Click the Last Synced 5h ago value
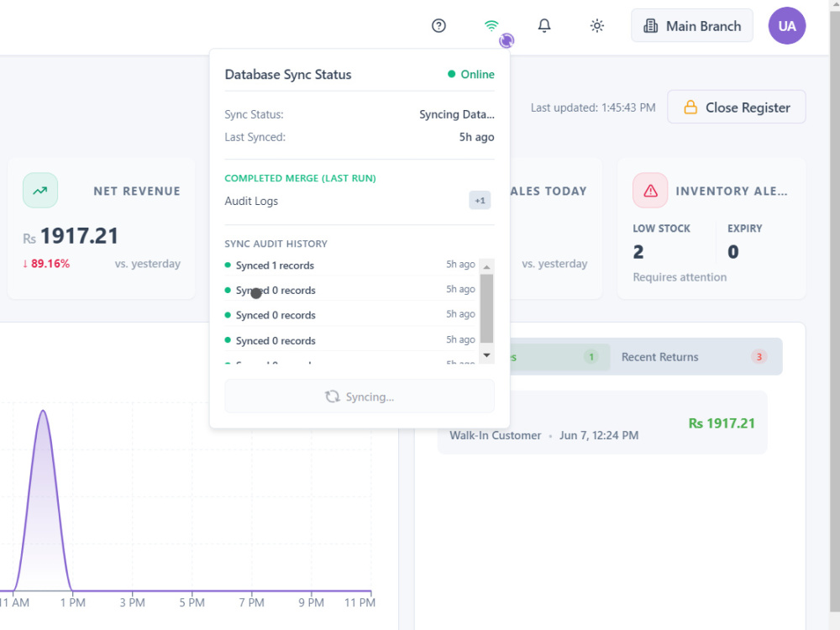840x630 pixels. 476,137
